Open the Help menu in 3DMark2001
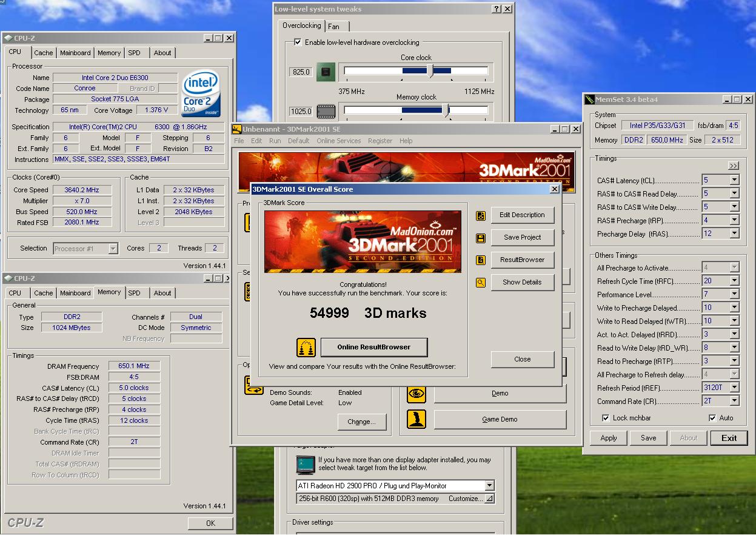 pyautogui.click(x=406, y=141)
